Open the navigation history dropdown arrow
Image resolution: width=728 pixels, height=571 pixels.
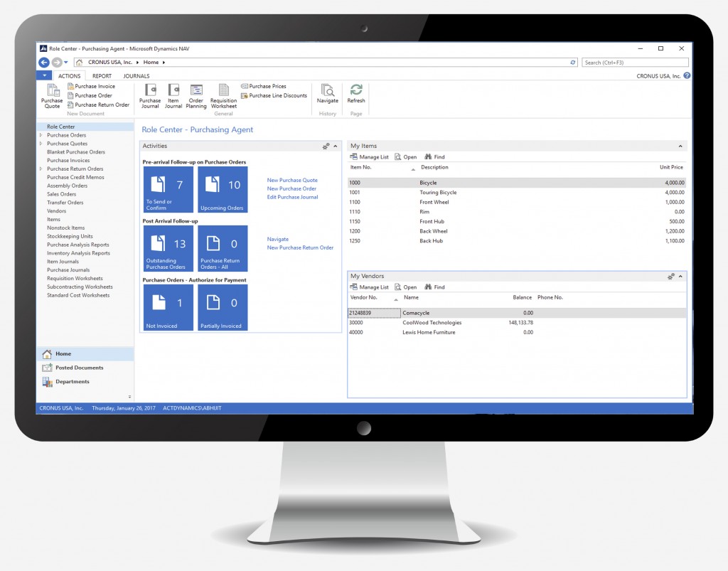[66, 62]
